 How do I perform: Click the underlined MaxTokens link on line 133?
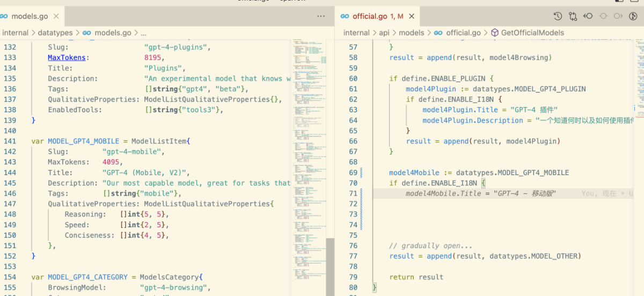(67, 57)
